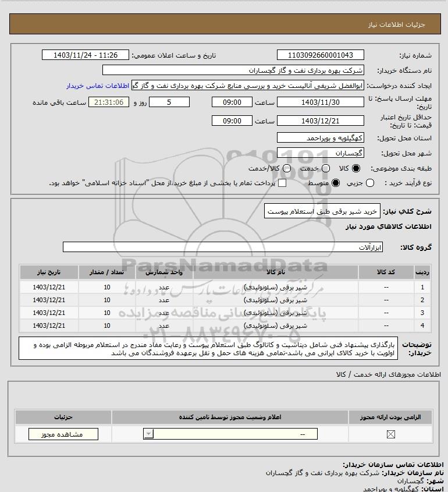Click the ردیف column header
The width and height of the screenshot is (448, 492).
422,272
